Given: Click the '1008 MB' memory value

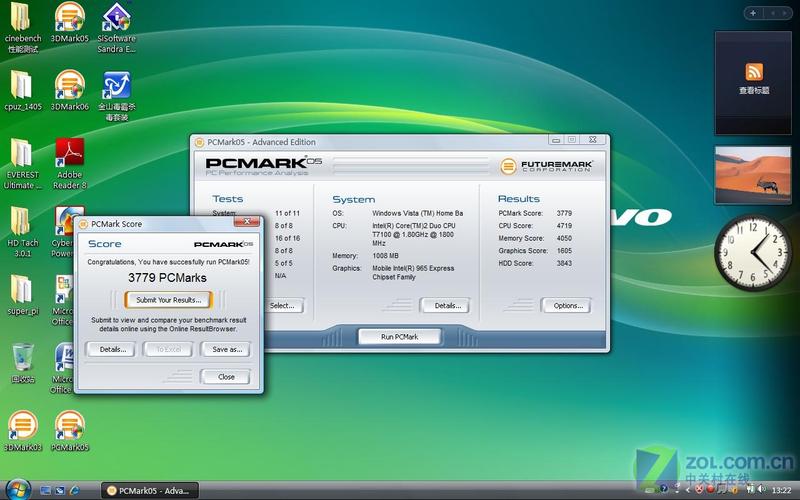Looking at the screenshot, I should click(x=385, y=256).
